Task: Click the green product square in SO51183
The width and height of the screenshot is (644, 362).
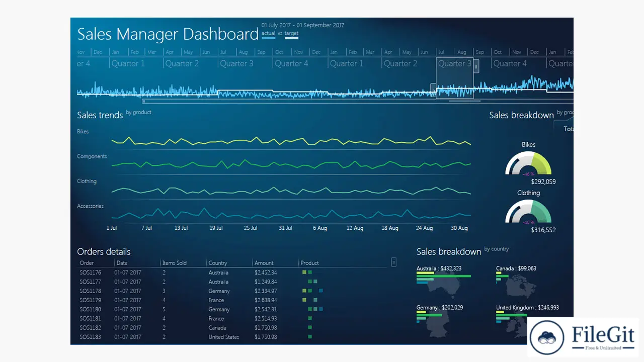Action: [x=310, y=337]
